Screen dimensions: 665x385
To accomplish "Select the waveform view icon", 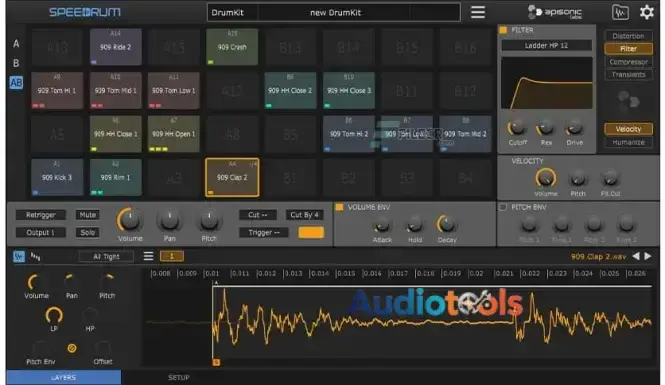I will 19,256.
